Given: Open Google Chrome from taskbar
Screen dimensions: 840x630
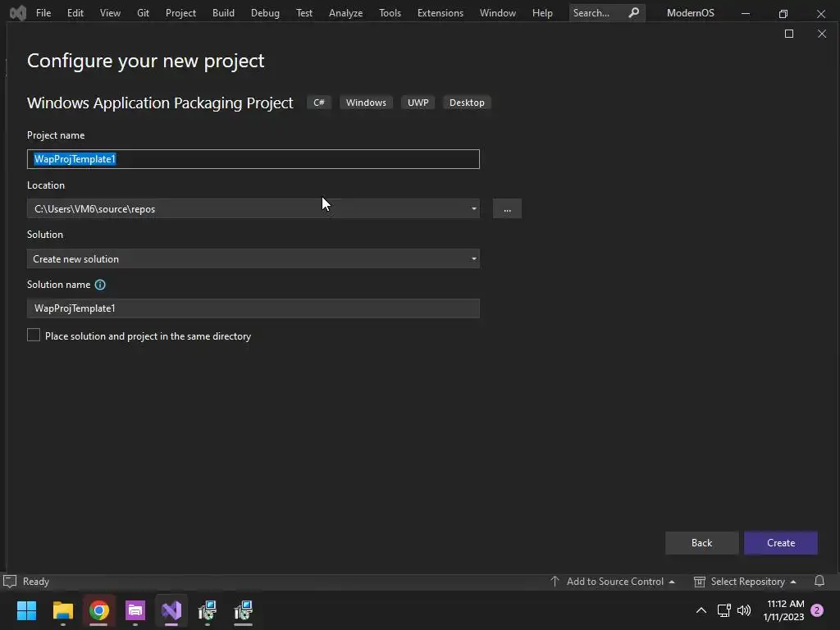Looking at the screenshot, I should 99,610.
